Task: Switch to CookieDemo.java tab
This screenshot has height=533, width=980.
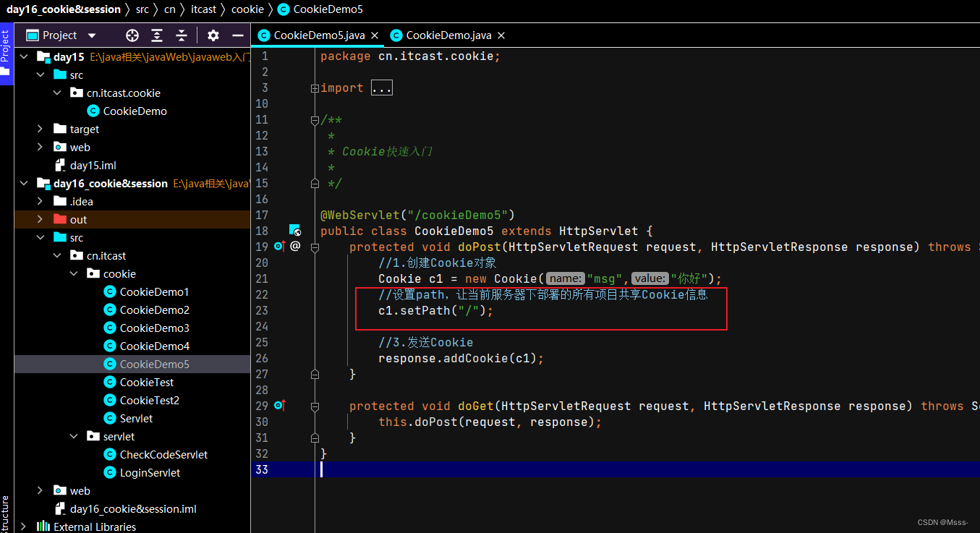Action: click(448, 35)
